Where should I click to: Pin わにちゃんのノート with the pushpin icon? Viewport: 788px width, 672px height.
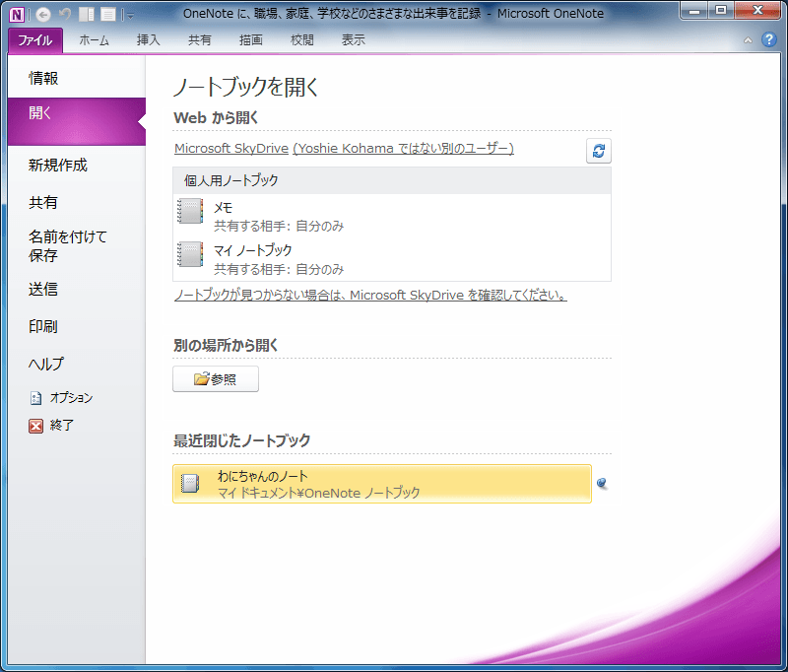coord(602,484)
